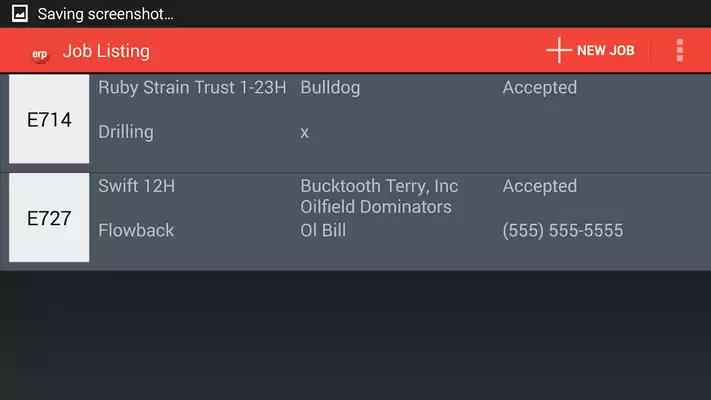This screenshot has width=711, height=400.
Task: Tap the erp app logo icon
Action: click(39, 54)
